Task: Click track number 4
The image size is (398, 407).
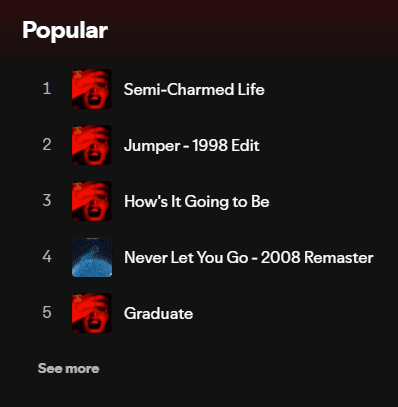Action: pos(47,256)
